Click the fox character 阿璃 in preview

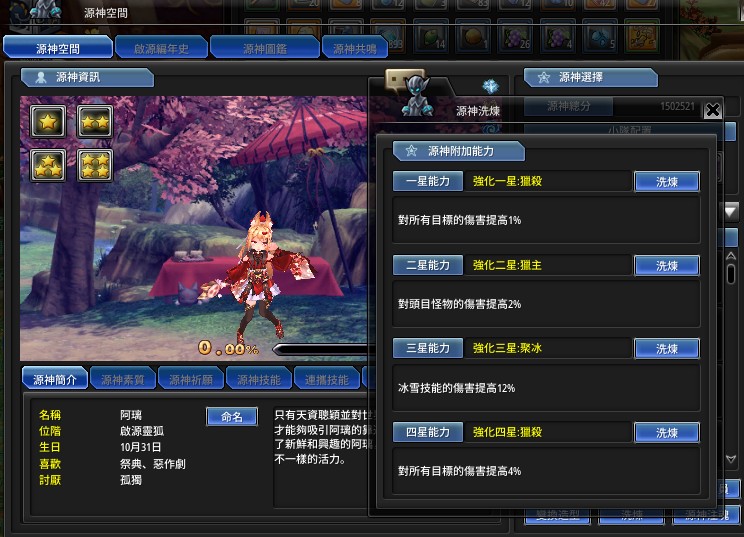click(x=261, y=280)
